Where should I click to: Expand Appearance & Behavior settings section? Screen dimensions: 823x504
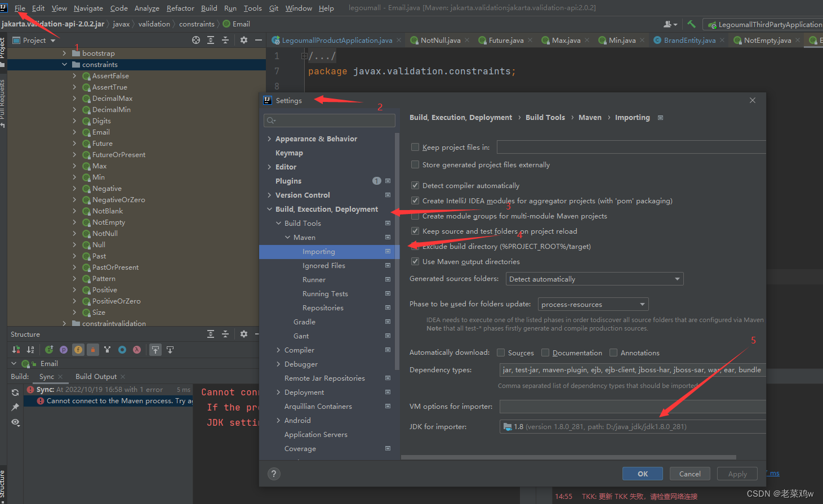tap(269, 139)
